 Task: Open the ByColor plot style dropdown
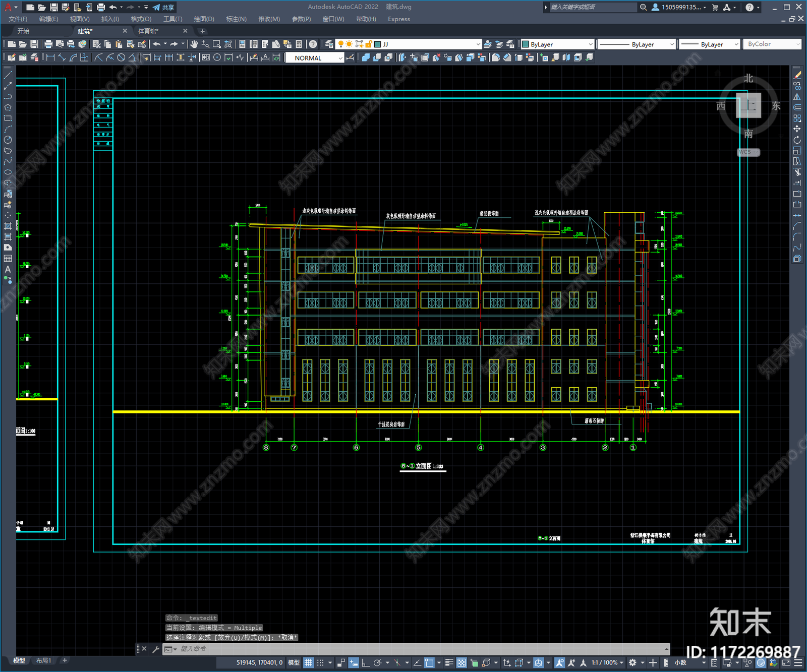773,44
